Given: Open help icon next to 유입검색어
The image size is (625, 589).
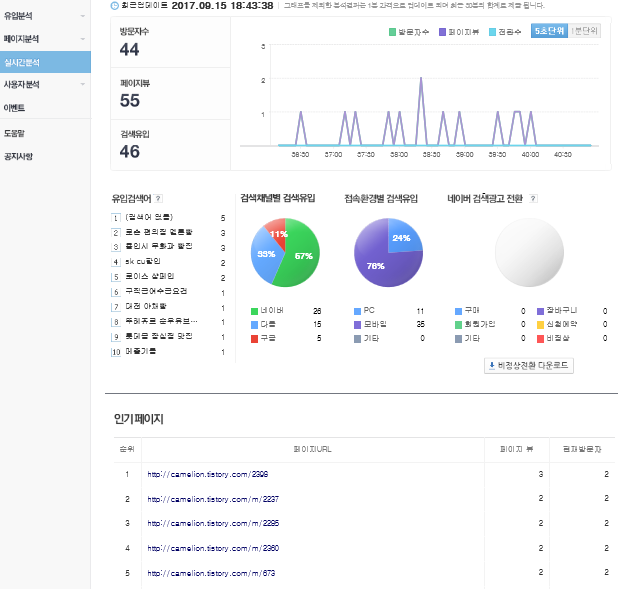Looking at the screenshot, I should pyautogui.click(x=158, y=198).
